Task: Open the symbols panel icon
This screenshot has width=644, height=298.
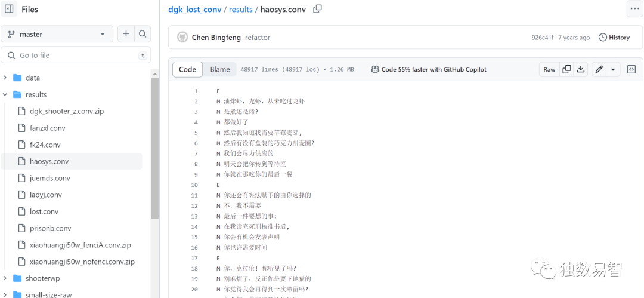Action: pos(631,69)
